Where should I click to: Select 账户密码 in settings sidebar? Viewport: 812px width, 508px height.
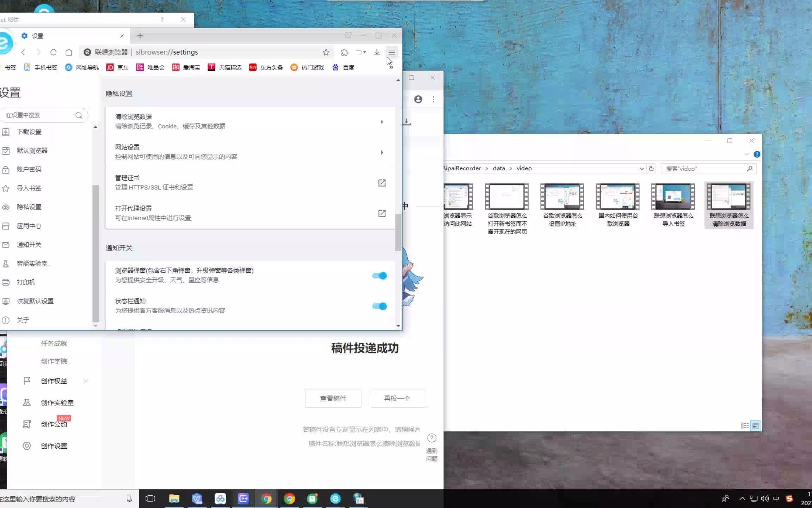29,169
